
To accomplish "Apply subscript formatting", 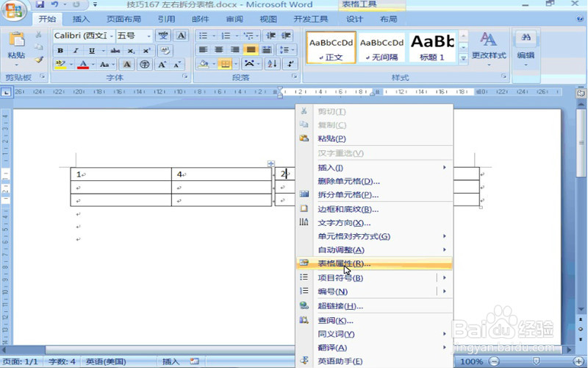I will [131, 50].
